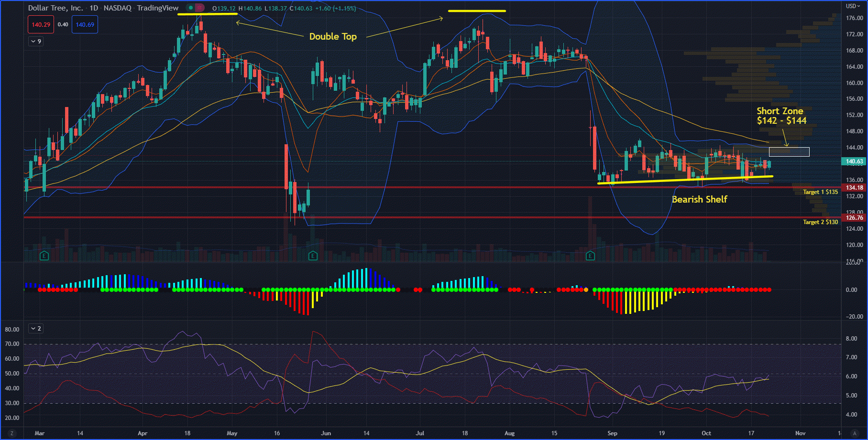This screenshot has width=868, height=440.
Task: Select the Target 2 $130 label
Action: 820,222
